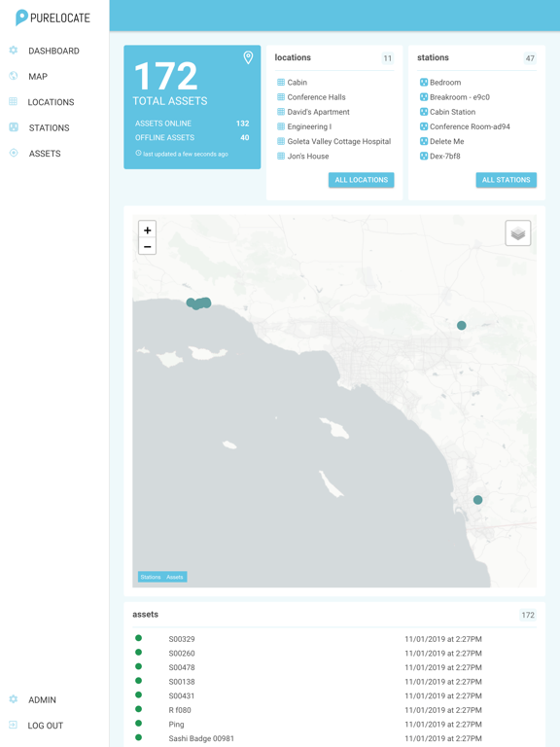The image size is (560, 747).
Task: Click the station icon beside Dex-7bf8
Action: point(423,157)
